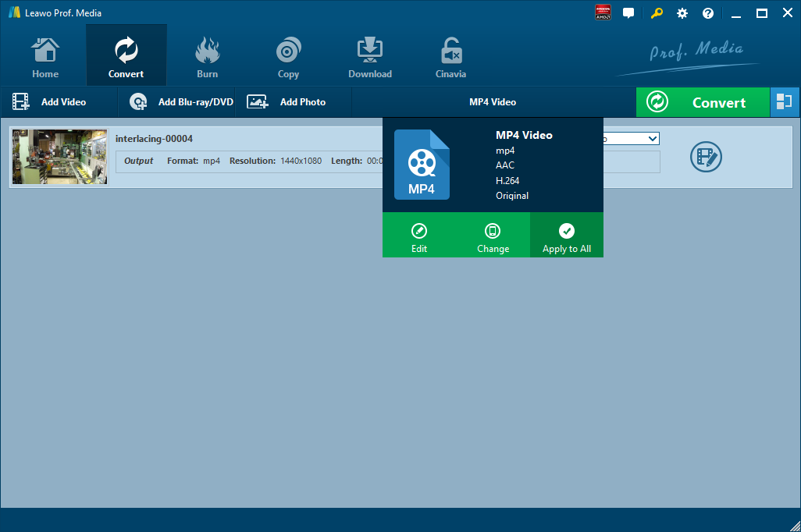Select the interlacing-00004 video thumbnail
Viewport: 801px width, 532px height.
point(60,157)
